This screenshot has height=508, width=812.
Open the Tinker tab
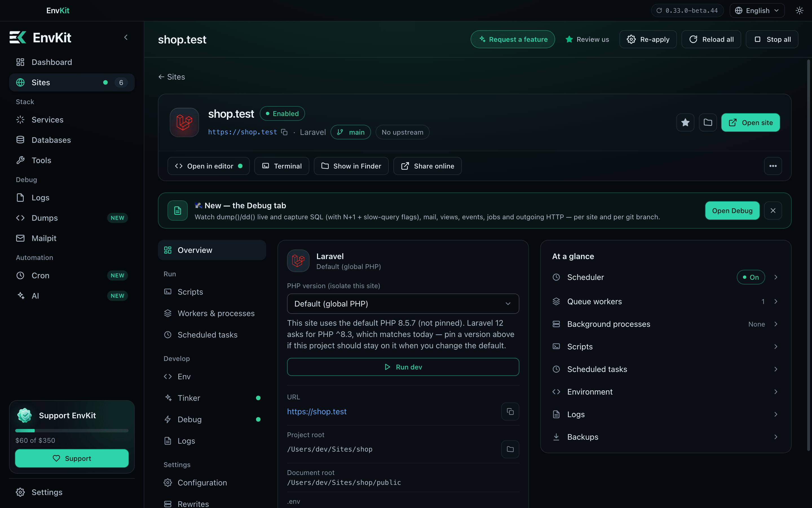tap(212, 398)
